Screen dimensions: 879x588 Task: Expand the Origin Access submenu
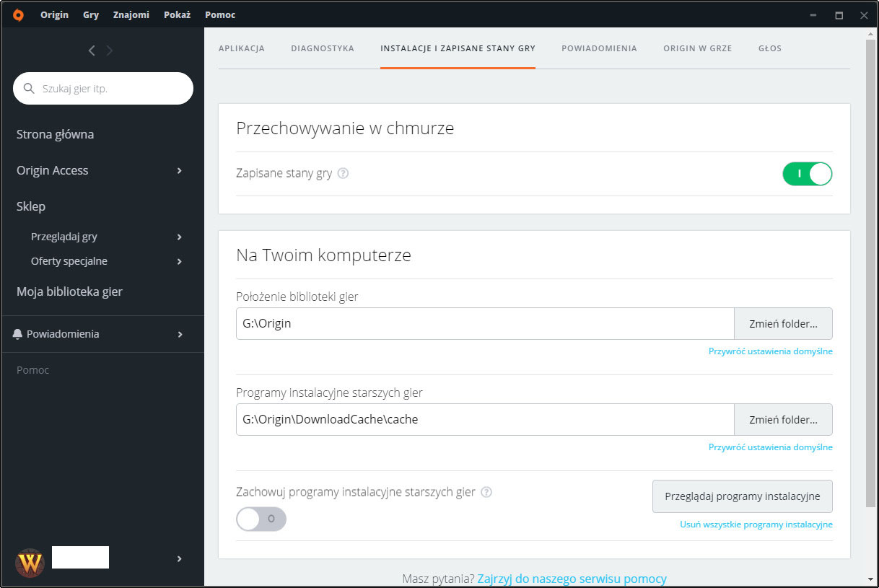pos(180,171)
